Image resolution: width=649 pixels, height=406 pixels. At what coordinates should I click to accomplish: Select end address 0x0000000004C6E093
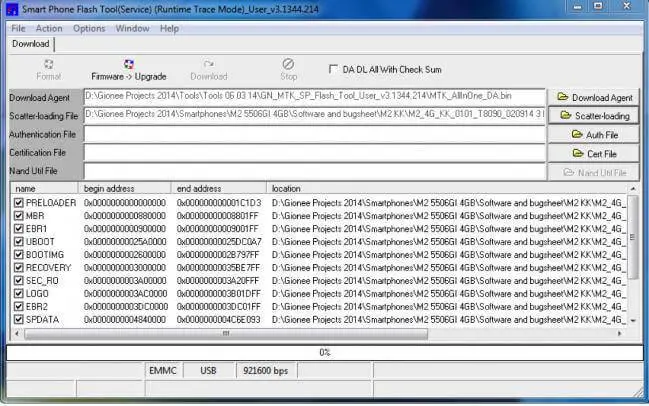point(219,320)
